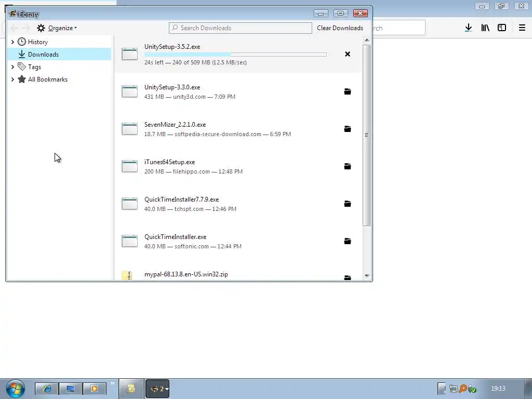Click the downloads list scrollbar thumb
The height and width of the screenshot is (399, 532).
[x=366, y=135]
